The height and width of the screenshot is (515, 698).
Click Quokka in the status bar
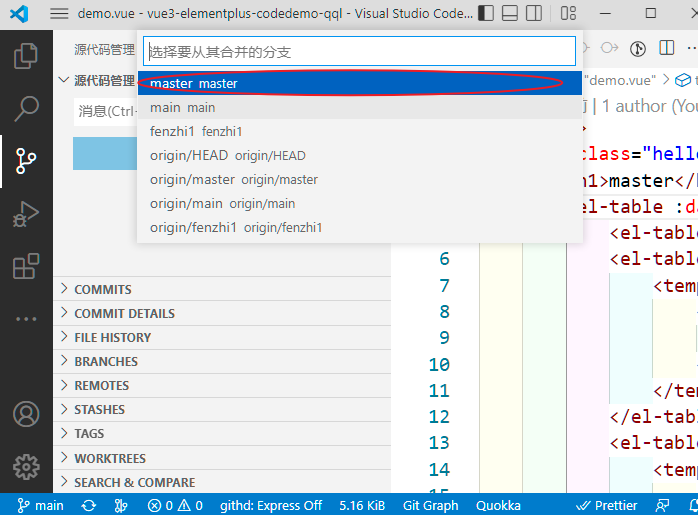click(498, 506)
